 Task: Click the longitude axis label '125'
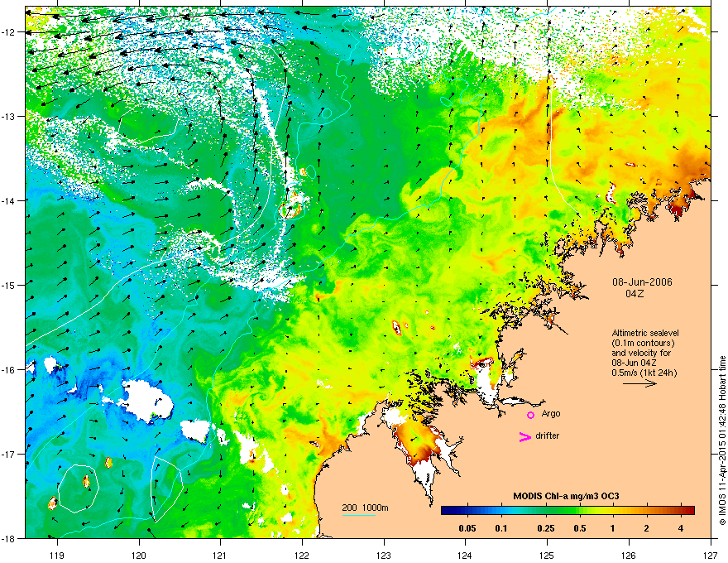tap(548, 555)
